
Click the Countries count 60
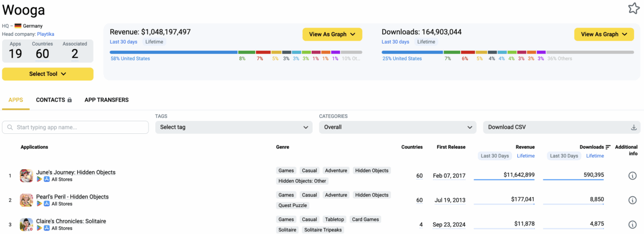[43, 53]
